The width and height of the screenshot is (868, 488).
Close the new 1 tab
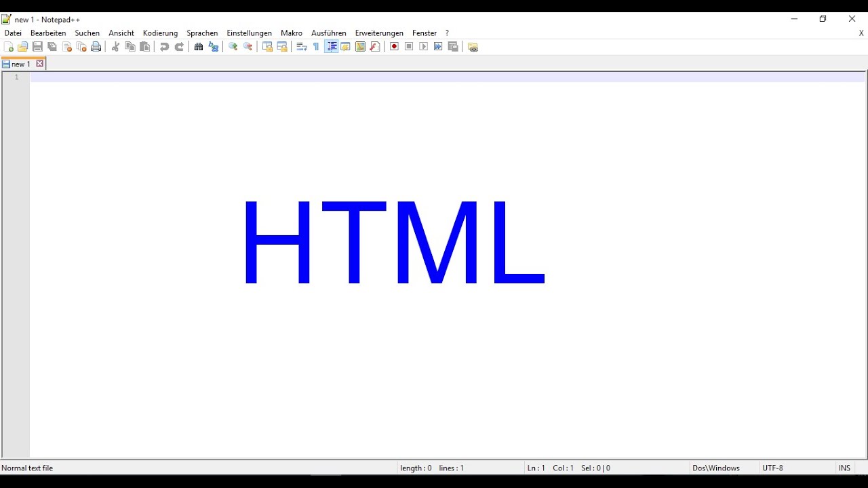40,64
